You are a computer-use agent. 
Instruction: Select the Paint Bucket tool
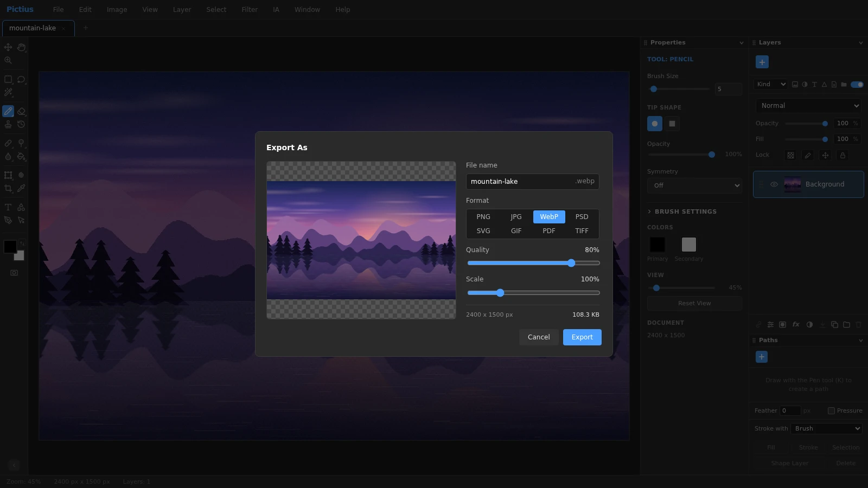click(21, 156)
